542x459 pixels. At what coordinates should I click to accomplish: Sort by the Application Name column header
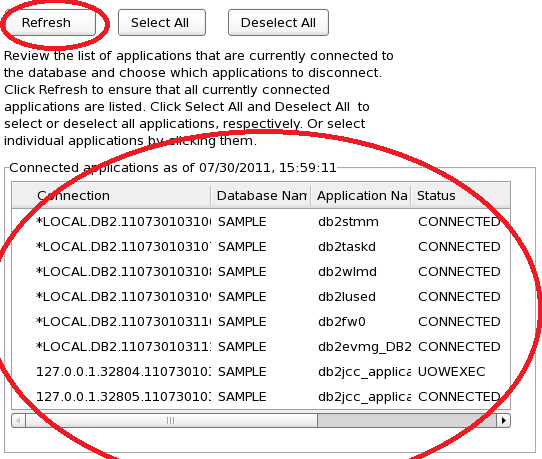click(x=361, y=196)
